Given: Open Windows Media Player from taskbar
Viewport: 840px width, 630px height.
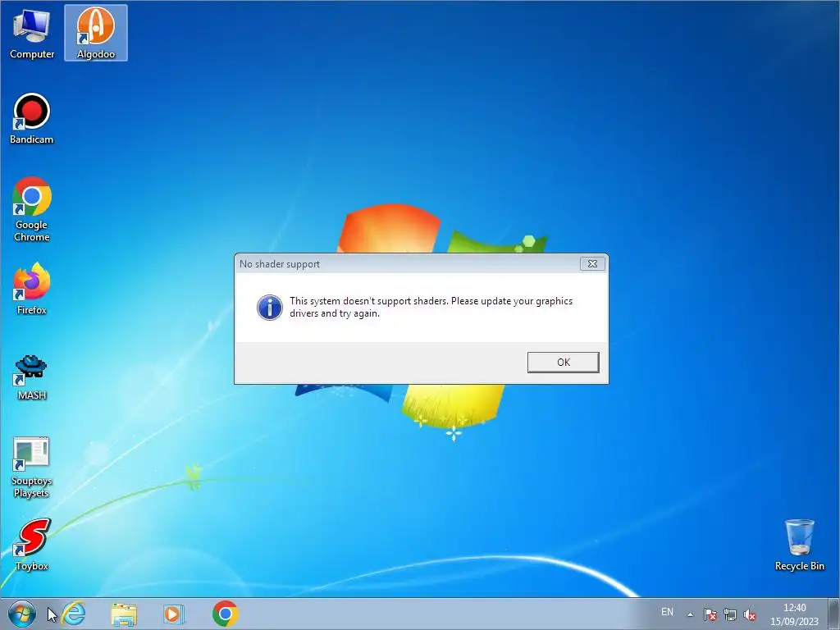Looking at the screenshot, I should click(x=174, y=614).
